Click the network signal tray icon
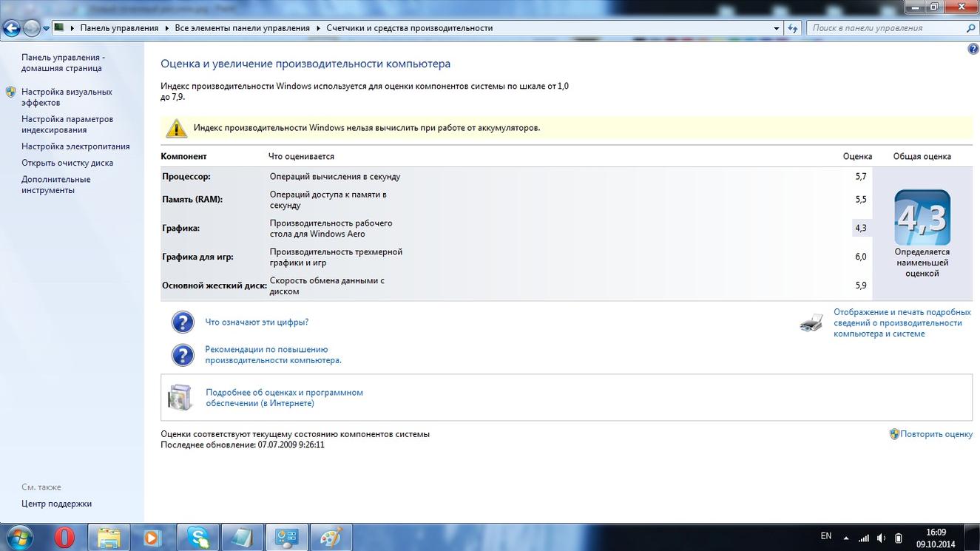This screenshot has height=551, width=980. click(863, 538)
